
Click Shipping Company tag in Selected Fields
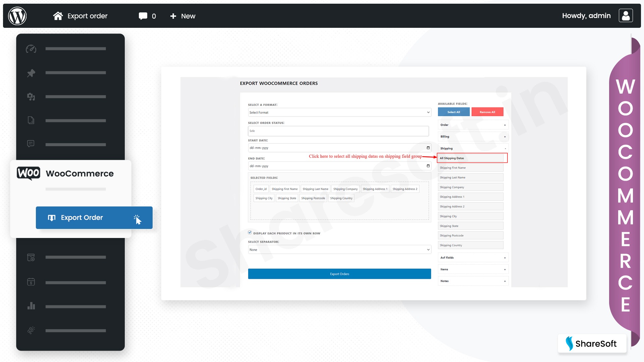(345, 189)
